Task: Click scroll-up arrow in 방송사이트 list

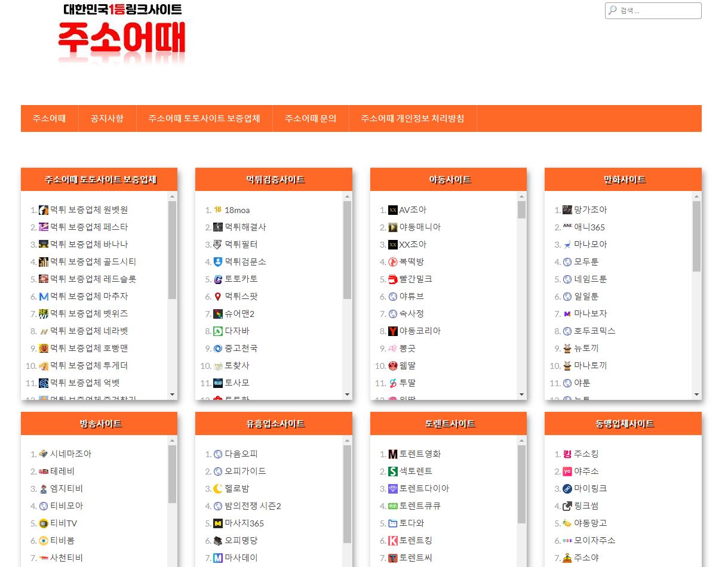Action: (173, 440)
